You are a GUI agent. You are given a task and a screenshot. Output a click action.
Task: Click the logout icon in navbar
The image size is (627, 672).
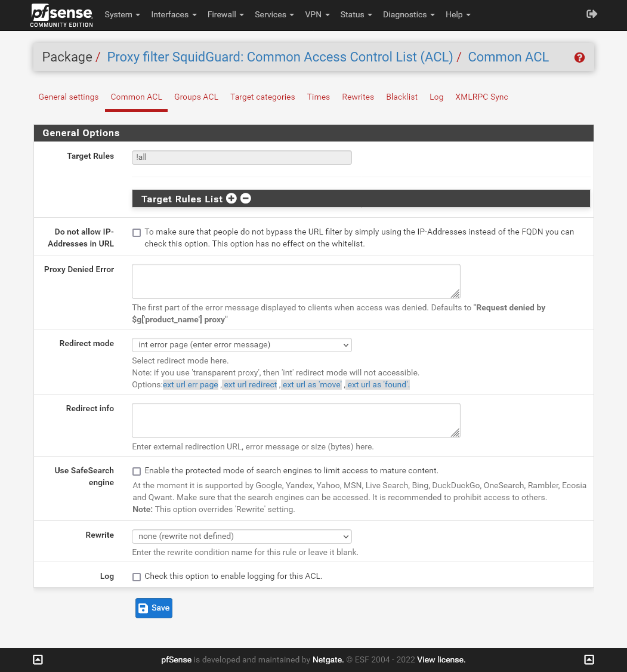tap(592, 14)
